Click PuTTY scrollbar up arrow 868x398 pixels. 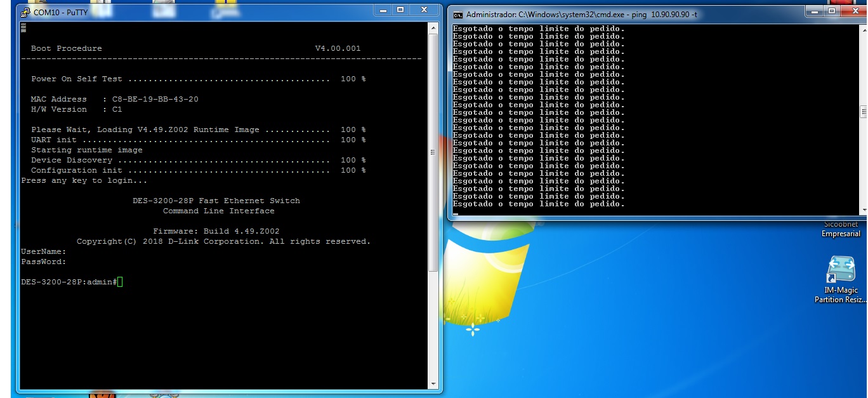433,29
